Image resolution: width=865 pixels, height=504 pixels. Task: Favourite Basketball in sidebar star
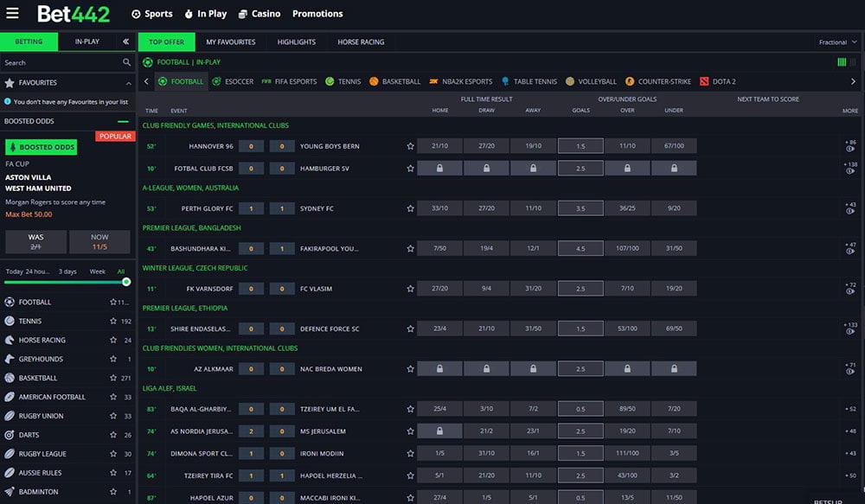point(113,378)
